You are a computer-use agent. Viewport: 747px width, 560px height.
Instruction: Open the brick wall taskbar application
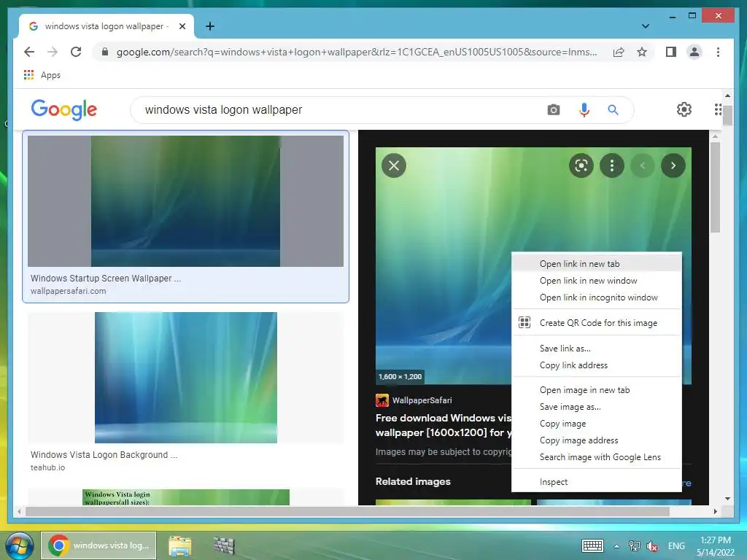click(223, 545)
